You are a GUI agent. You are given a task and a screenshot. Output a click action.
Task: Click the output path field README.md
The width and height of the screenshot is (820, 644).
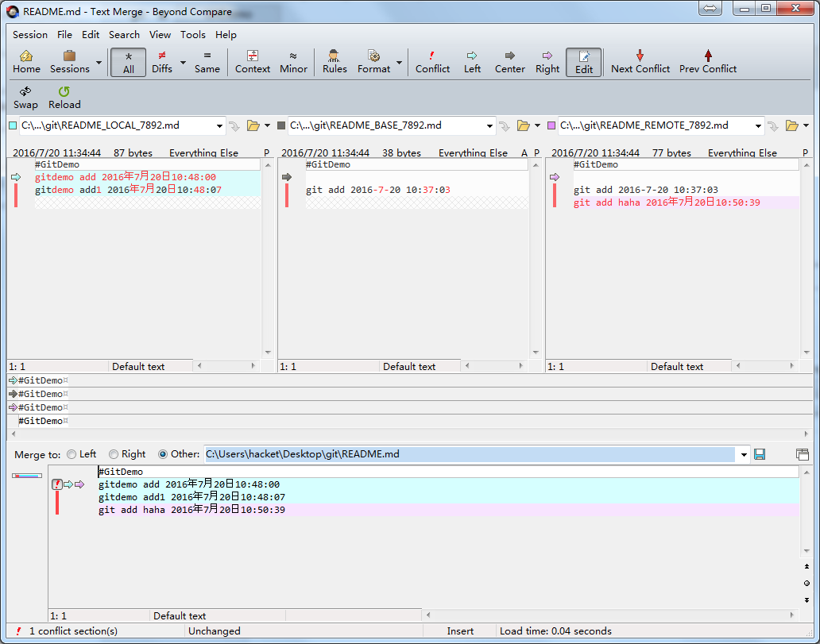pos(469,454)
